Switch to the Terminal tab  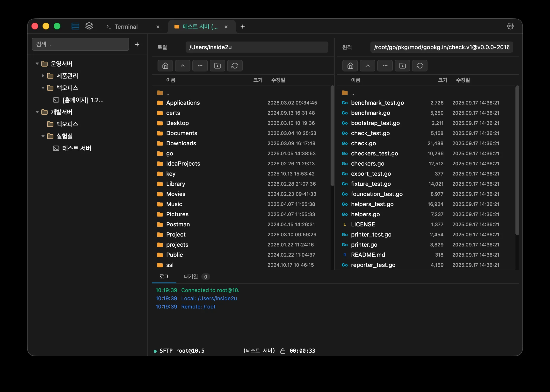(126, 27)
